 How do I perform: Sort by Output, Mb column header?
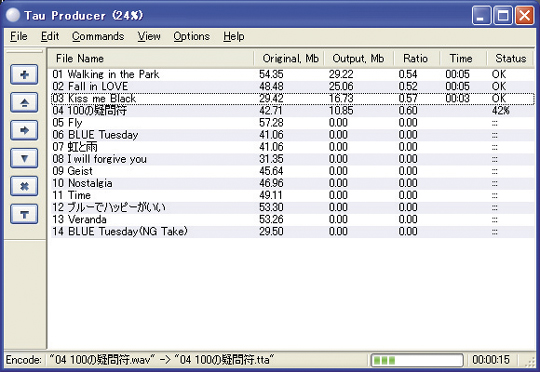click(359, 59)
